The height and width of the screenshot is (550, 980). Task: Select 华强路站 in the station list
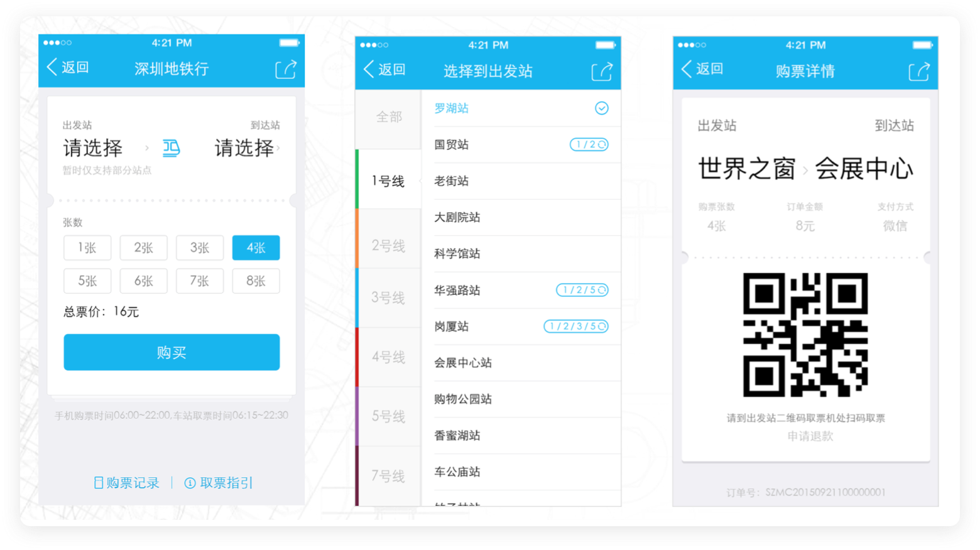pos(521,291)
